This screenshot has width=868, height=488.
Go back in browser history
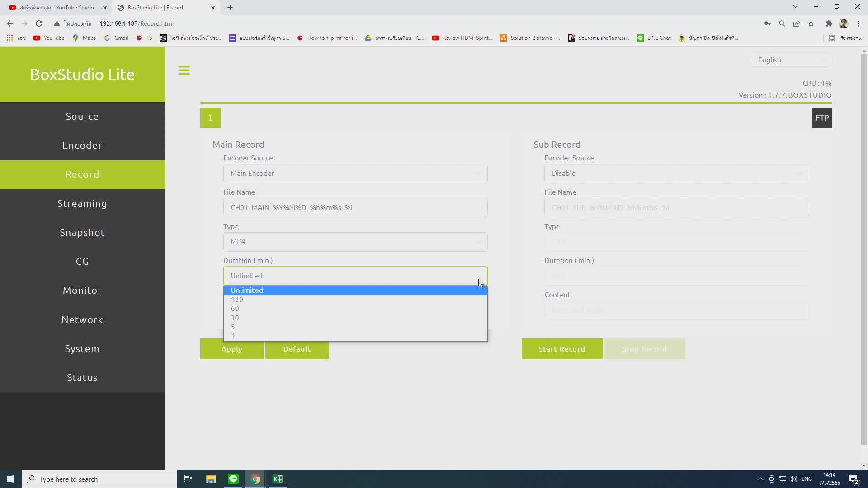pos(10,23)
